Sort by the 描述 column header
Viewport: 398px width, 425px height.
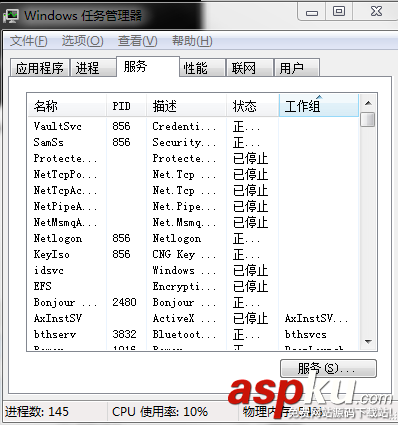coord(187,106)
